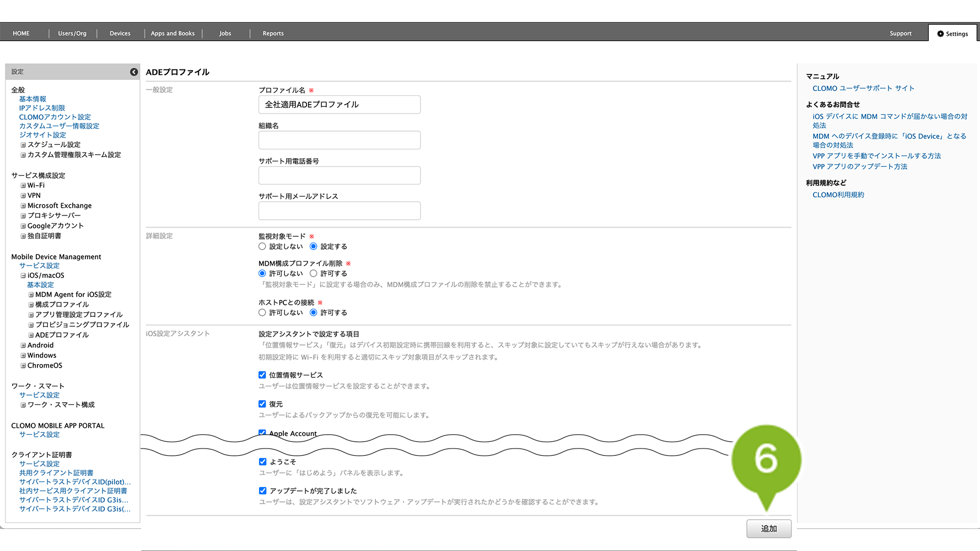Expand the Wi-Fi tree item
The image size is (980, 551).
pyautogui.click(x=23, y=186)
